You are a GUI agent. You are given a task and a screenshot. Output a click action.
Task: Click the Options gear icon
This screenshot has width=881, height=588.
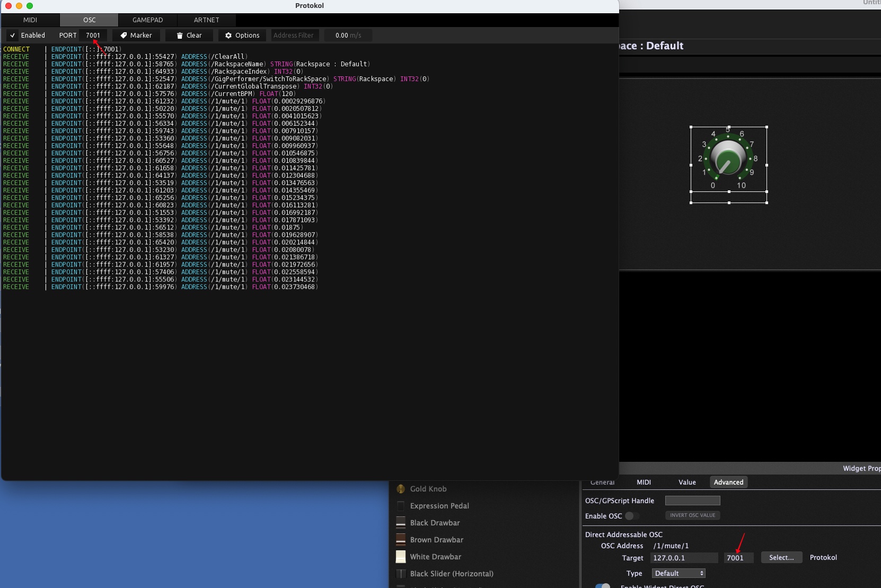click(x=228, y=36)
